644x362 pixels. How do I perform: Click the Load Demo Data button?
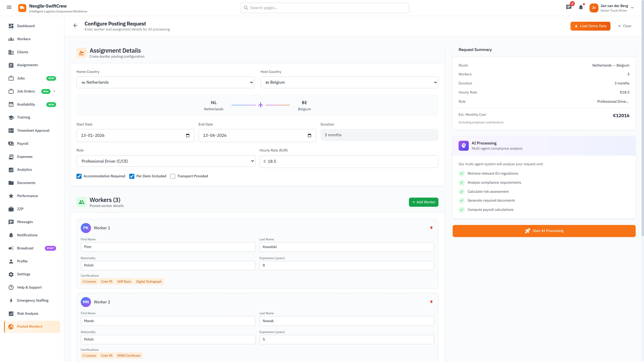click(x=590, y=26)
